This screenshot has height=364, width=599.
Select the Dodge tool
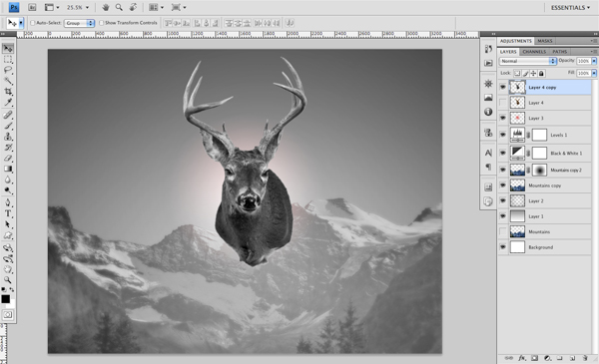(x=8, y=190)
